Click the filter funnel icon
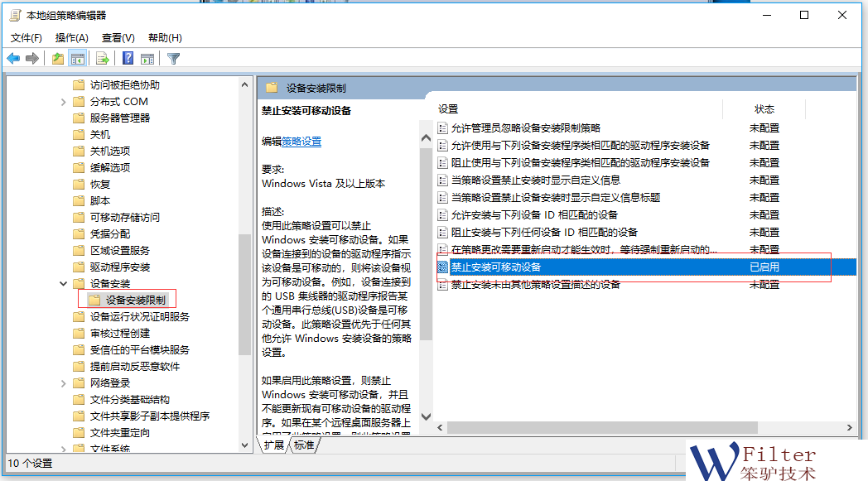 click(x=173, y=58)
